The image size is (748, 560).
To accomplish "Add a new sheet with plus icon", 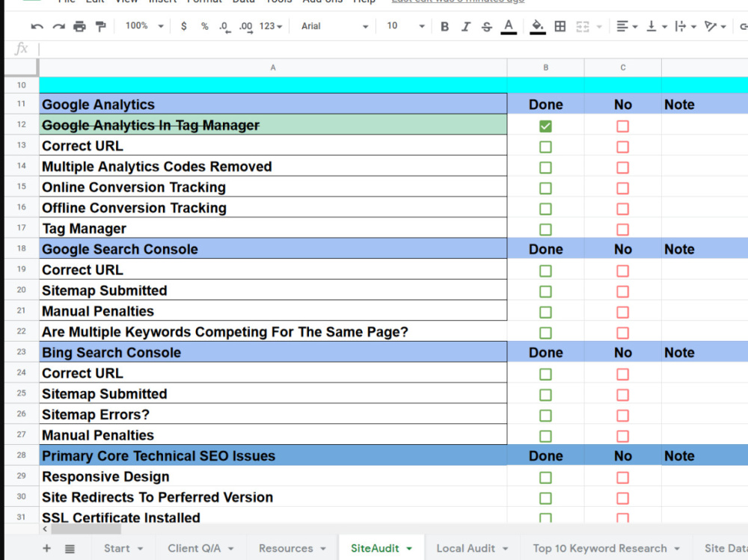I will (46, 548).
